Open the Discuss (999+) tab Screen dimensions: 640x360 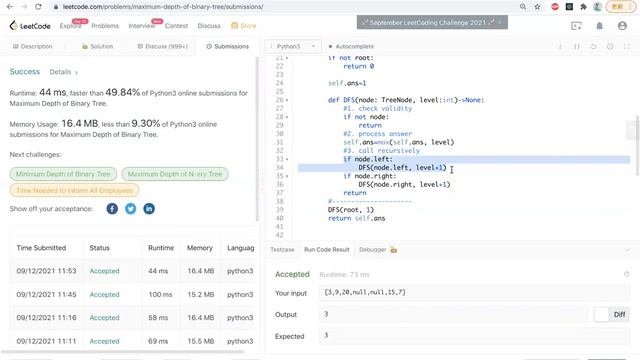pyautogui.click(x=163, y=47)
